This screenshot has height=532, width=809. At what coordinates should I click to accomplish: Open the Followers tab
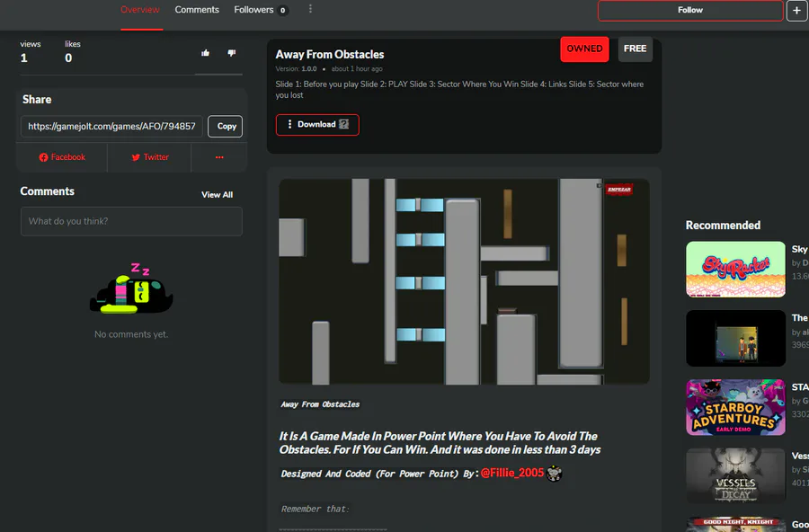point(253,10)
